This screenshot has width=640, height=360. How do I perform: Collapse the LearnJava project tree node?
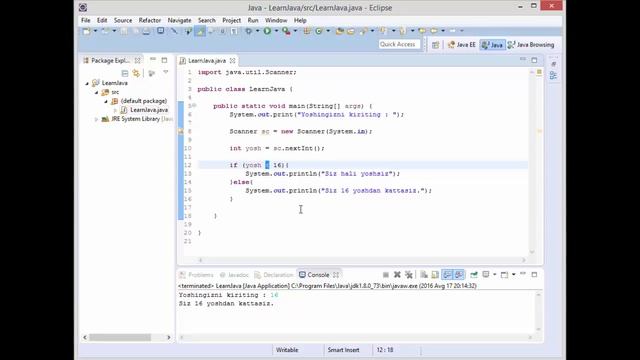tap(87, 83)
